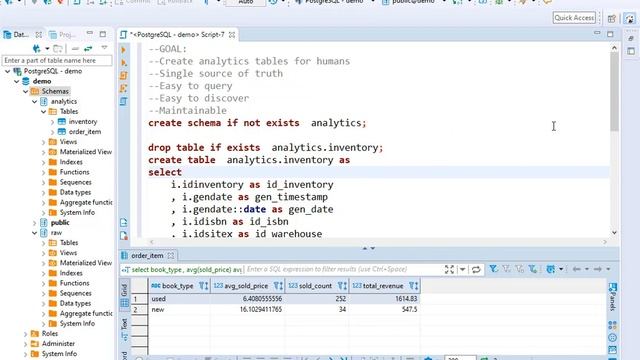Click the custom filters funnel icon
Screen dimensions: 640x360
click(x=533, y=269)
